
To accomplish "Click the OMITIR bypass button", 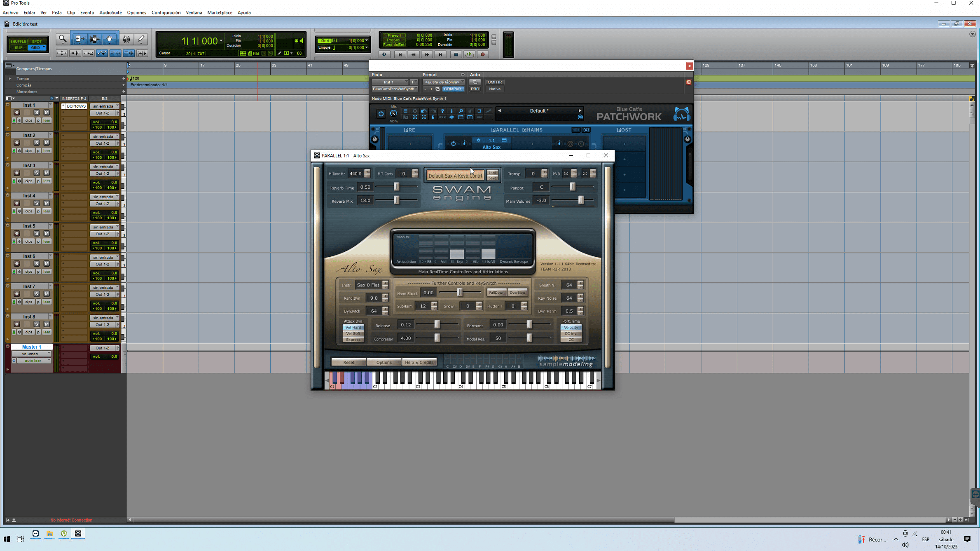I will 494,82.
